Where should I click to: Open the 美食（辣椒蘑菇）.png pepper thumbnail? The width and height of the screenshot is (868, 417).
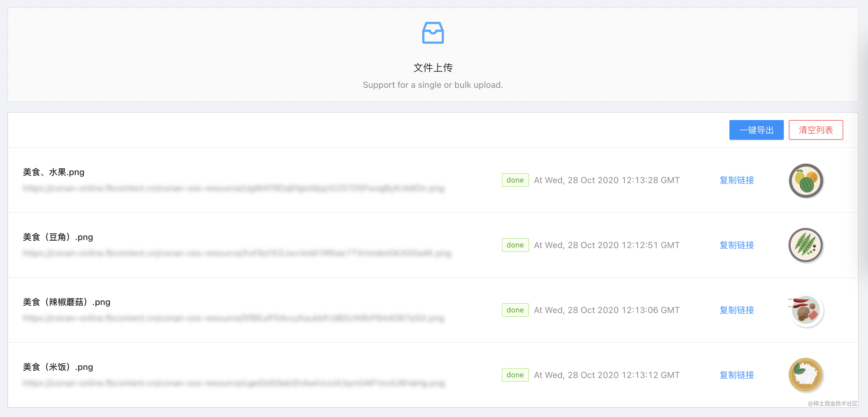[x=806, y=310]
